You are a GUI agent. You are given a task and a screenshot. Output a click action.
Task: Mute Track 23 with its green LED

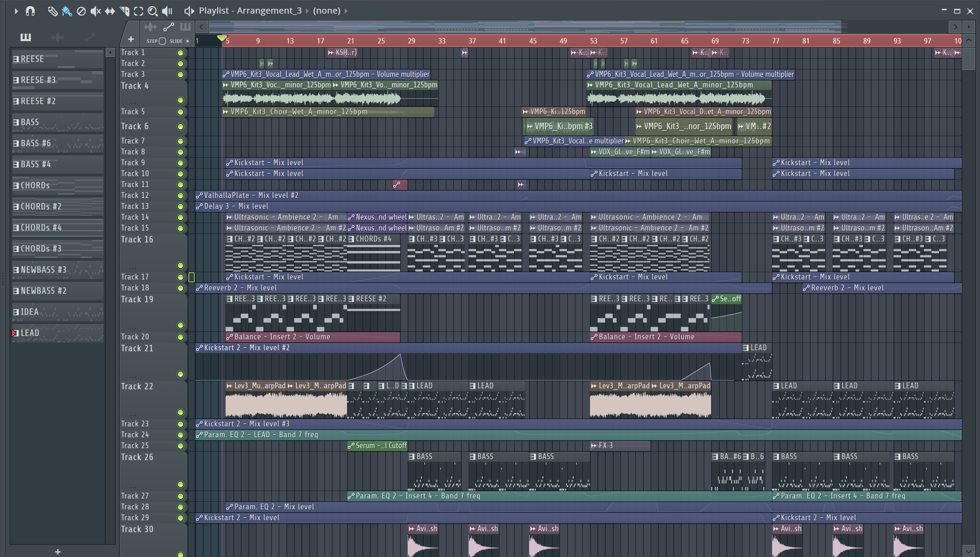click(180, 424)
